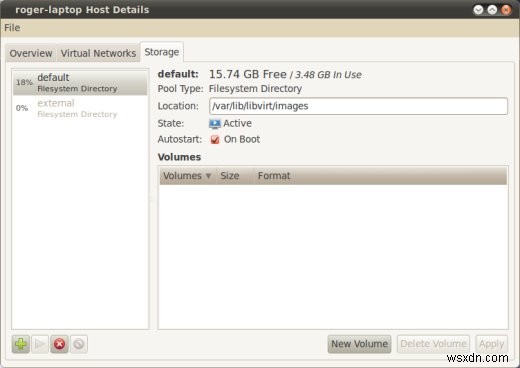
Task: Click the red Stop Pool icon
Action: [59, 344]
